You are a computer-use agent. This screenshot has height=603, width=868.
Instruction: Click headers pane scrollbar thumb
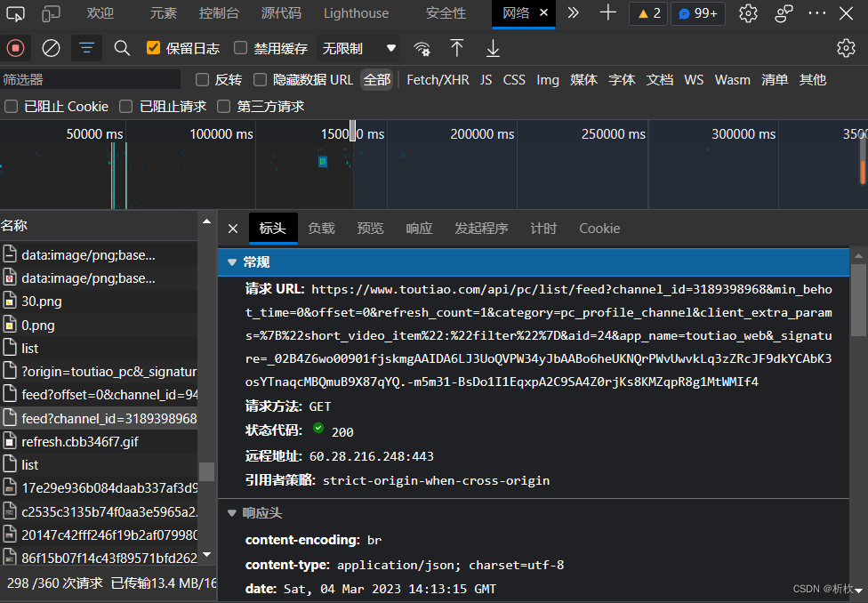(x=858, y=300)
